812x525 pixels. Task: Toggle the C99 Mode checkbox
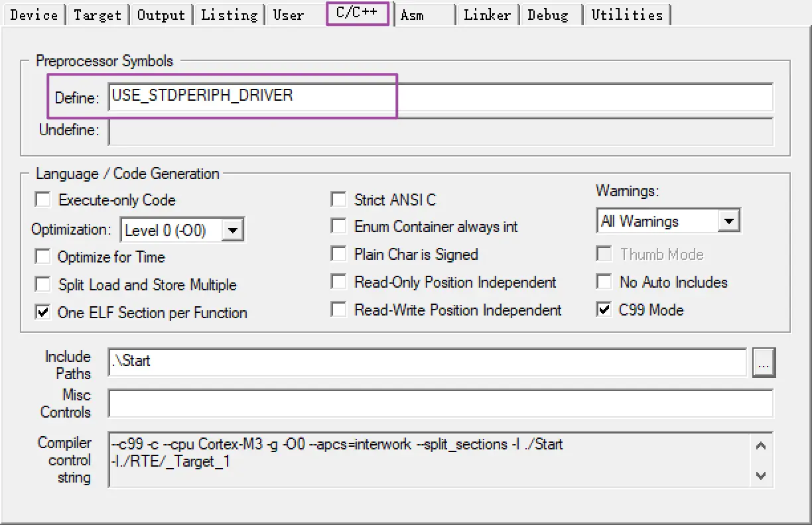click(604, 310)
